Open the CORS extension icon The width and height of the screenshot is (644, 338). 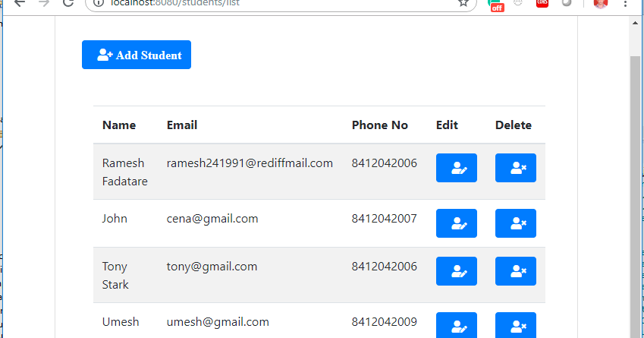click(542, 3)
